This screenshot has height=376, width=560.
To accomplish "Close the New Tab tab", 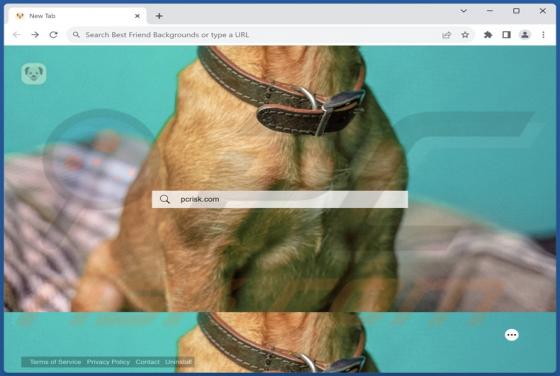I will pyautogui.click(x=137, y=16).
